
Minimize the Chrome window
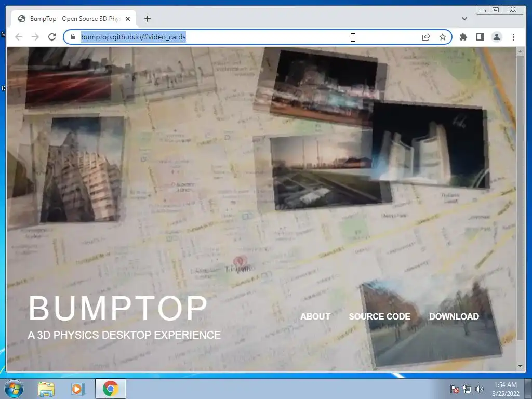pyautogui.click(x=482, y=10)
